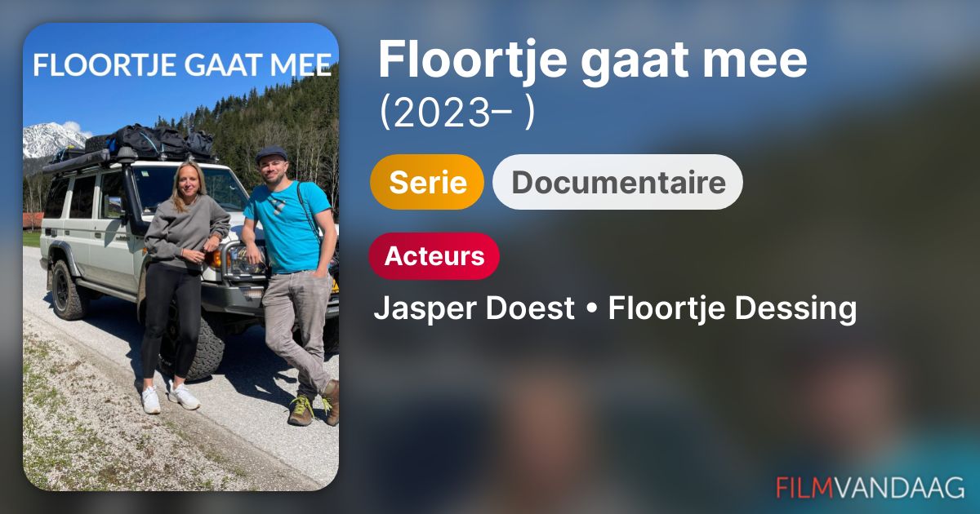Screen dimensions: 980x514
Task: Click the bullet separator between actor names
Action: pyautogui.click(x=591, y=311)
